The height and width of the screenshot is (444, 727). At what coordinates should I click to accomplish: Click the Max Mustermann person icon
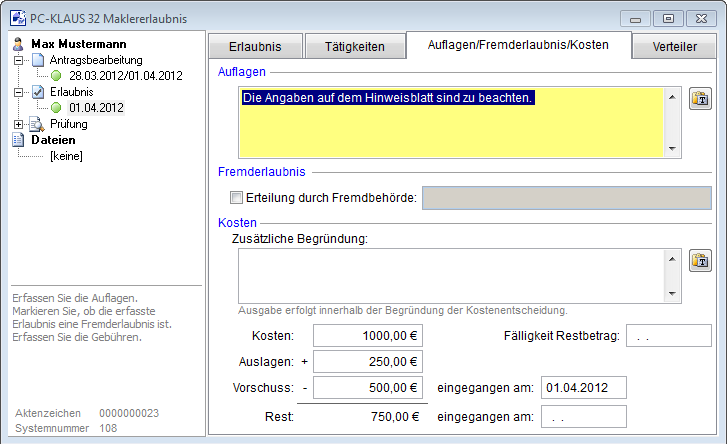pyautogui.click(x=18, y=44)
